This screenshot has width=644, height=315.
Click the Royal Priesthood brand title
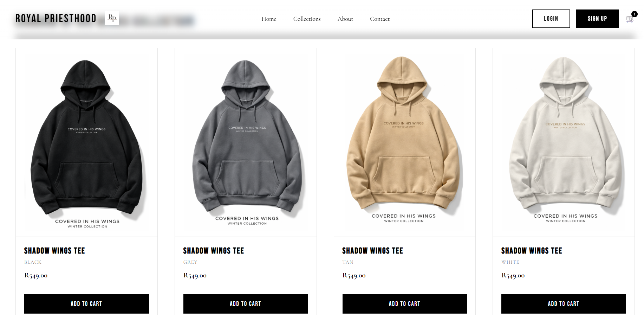click(56, 18)
